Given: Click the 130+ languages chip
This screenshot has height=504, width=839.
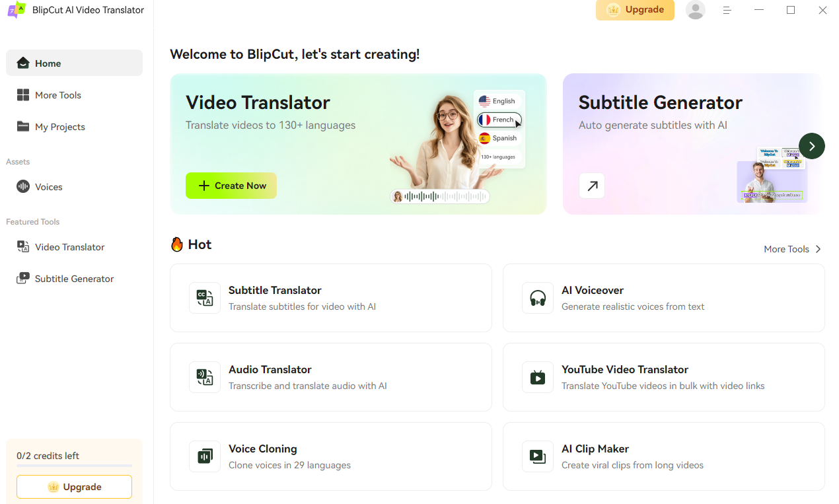Looking at the screenshot, I should click(498, 157).
